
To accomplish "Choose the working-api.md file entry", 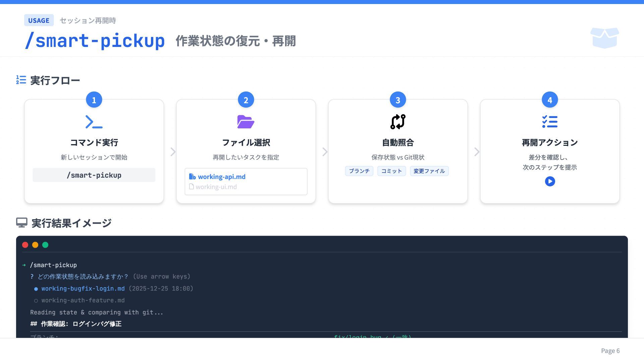I will click(221, 177).
